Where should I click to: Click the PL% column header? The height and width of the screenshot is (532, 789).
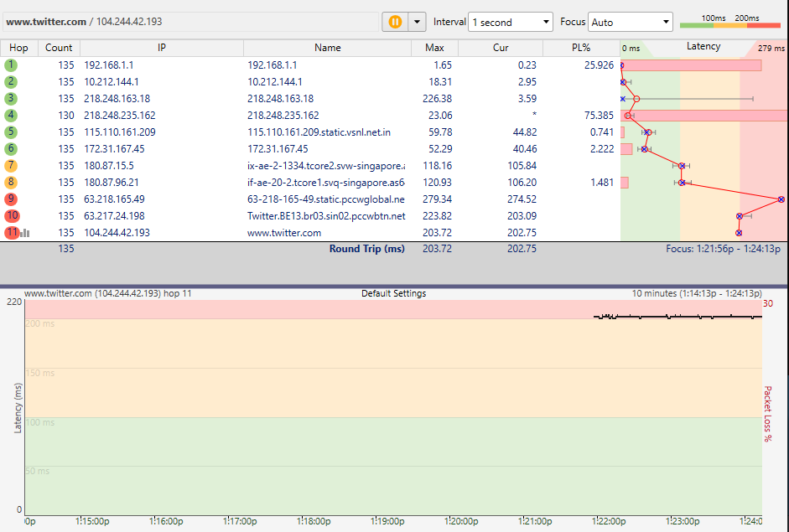[x=581, y=48]
